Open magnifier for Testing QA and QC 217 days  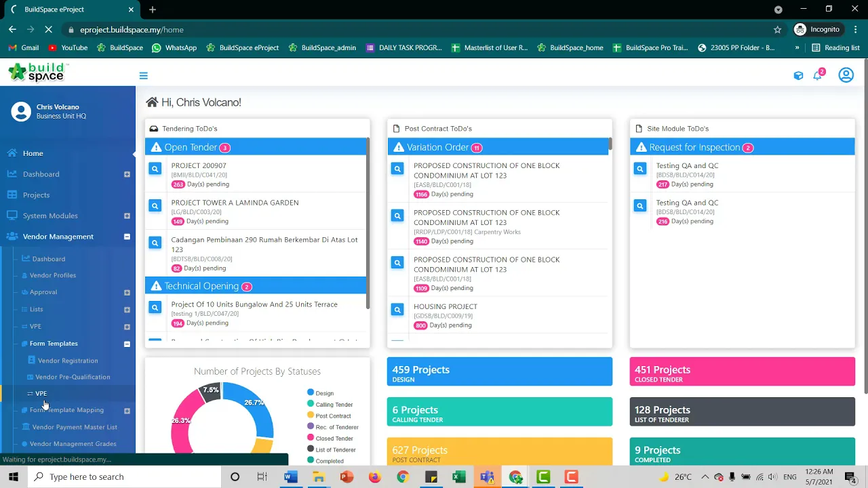(640, 169)
